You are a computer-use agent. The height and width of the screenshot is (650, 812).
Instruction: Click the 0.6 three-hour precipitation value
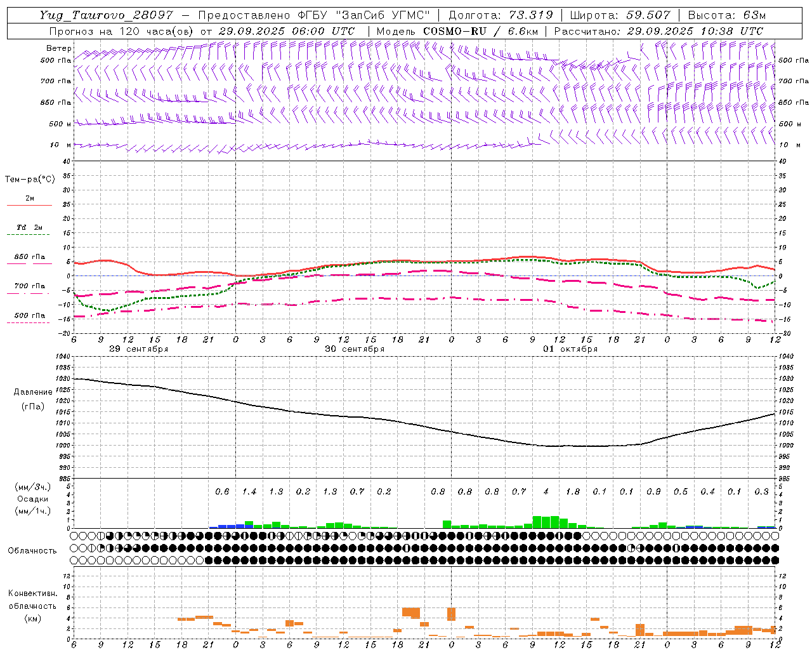pos(222,492)
